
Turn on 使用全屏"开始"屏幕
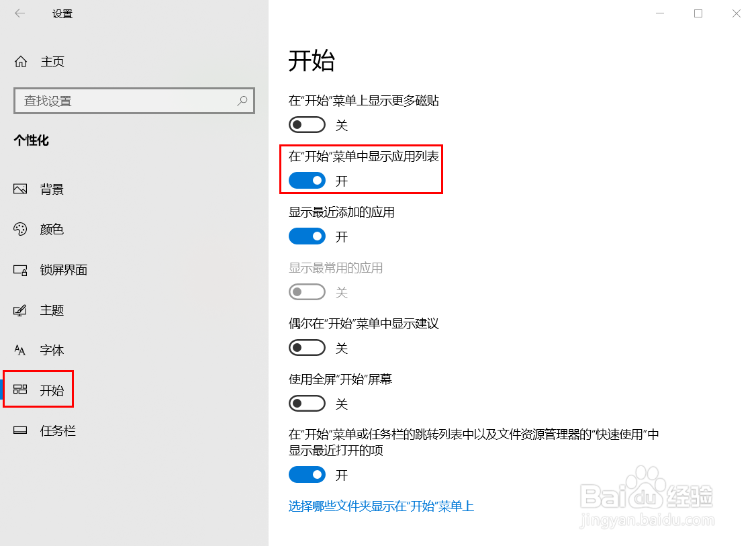tap(307, 403)
